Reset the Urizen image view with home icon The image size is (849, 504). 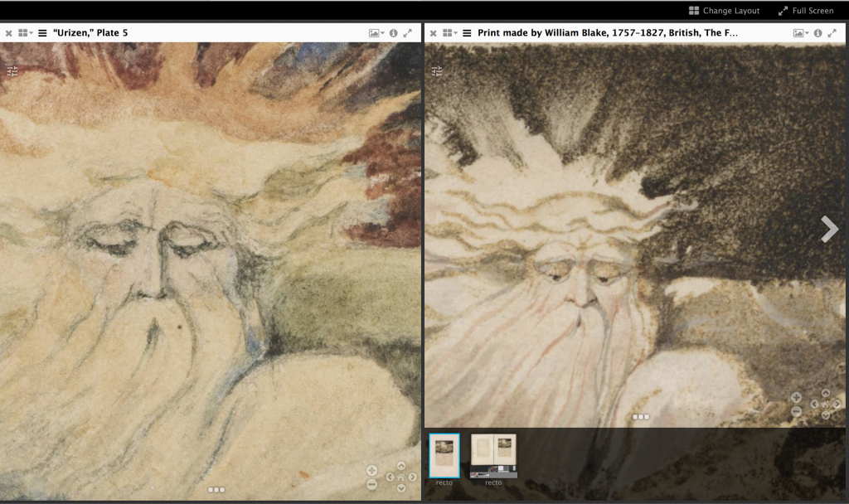[401, 477]
